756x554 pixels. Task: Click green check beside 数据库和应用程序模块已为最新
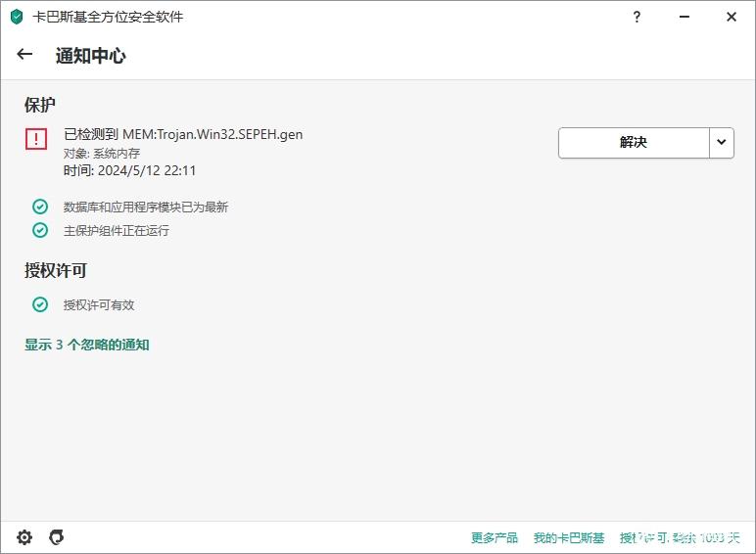tap(40, 207)
